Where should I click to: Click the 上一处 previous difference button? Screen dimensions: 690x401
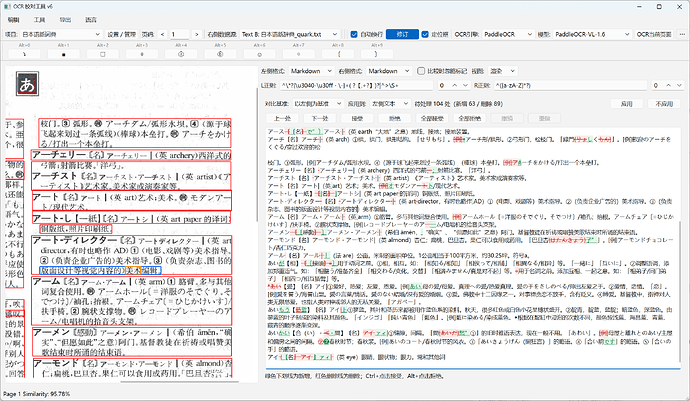(283, 118)
